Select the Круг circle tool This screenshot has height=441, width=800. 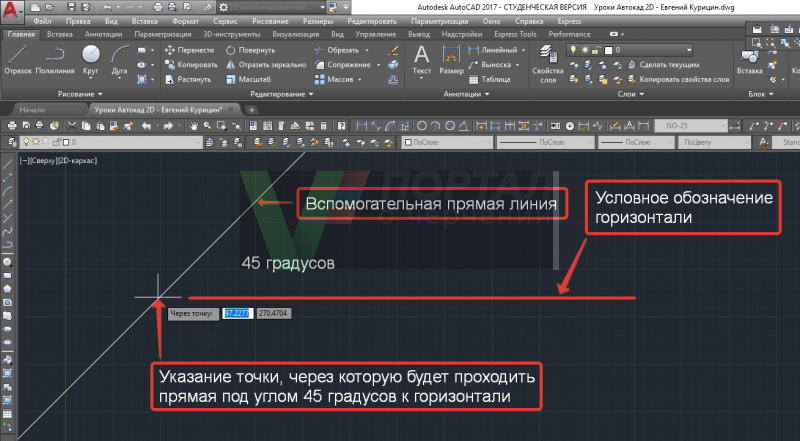(91, 60)
